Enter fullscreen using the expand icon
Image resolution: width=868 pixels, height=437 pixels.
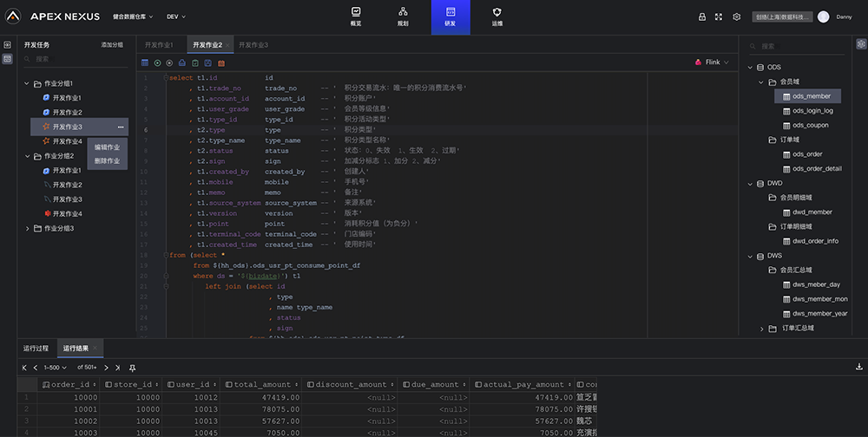point(719,16)
